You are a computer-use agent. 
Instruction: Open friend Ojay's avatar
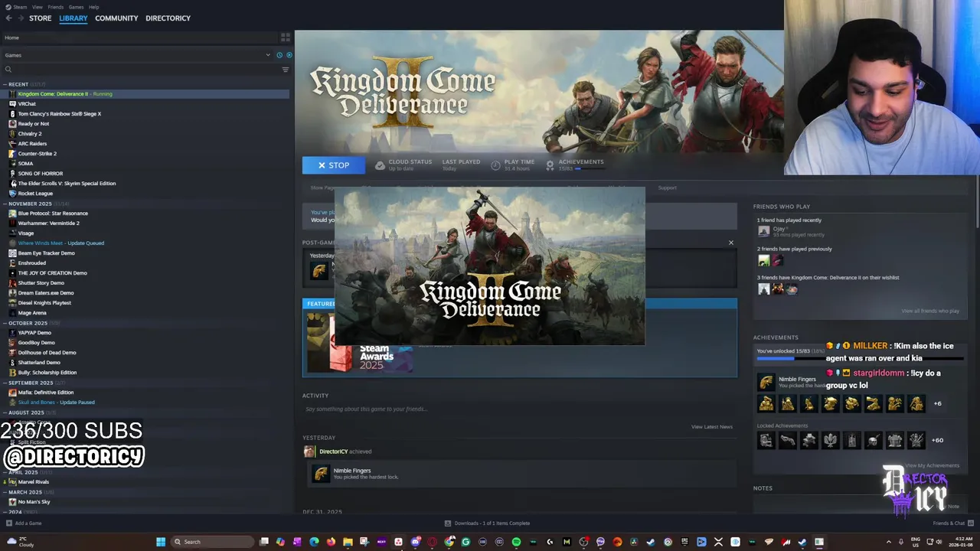point(763,231)
